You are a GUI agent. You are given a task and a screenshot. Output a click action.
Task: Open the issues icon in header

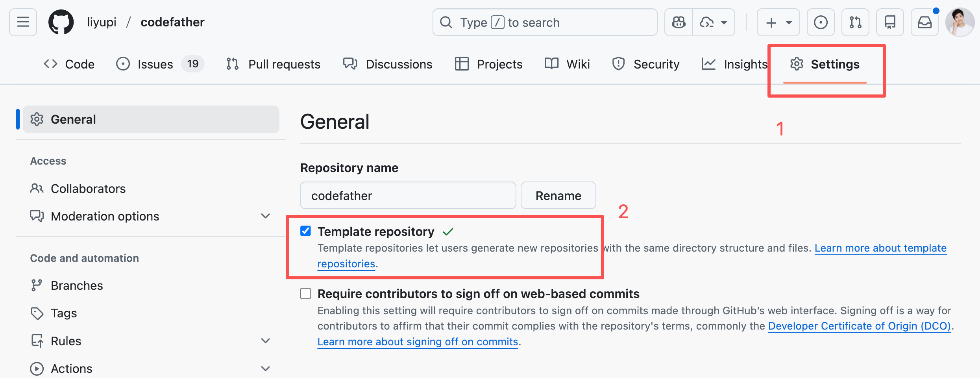click(x=820, y=22)
